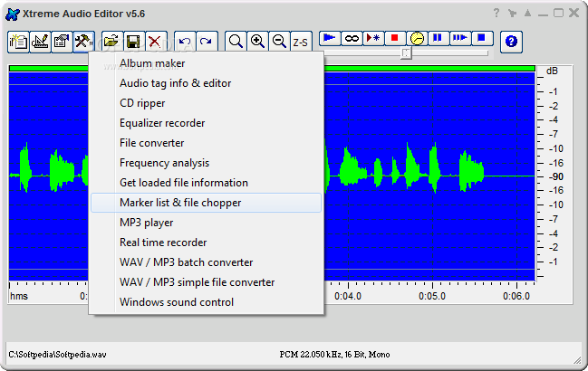Click the Z-S zoom selection button
The width and height of the screenshot is (588, 371).
(301, 42)
